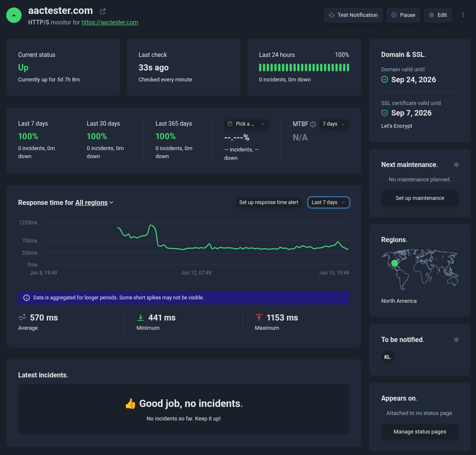476x455 pixels.
Task: Click the Last 365 days 100% value
Action: click(x=166, y=137)
